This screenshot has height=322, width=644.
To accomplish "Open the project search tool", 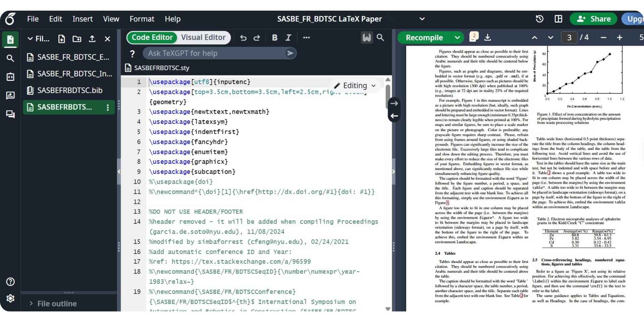I will (10, 58).
